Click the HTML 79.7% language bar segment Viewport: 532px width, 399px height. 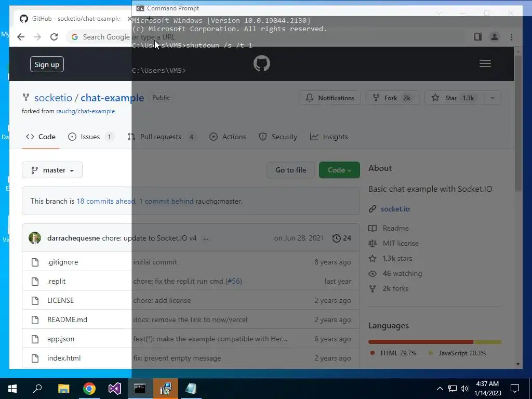click(421, 342)
